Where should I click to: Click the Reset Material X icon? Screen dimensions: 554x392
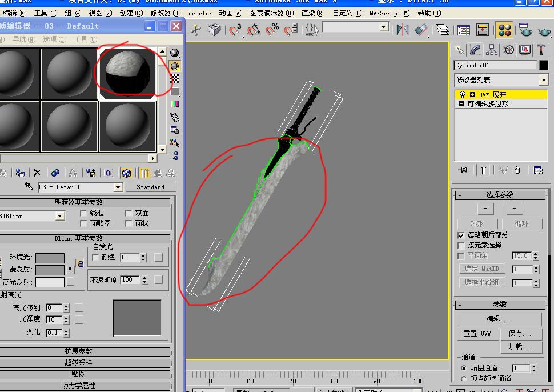point(37,173)
